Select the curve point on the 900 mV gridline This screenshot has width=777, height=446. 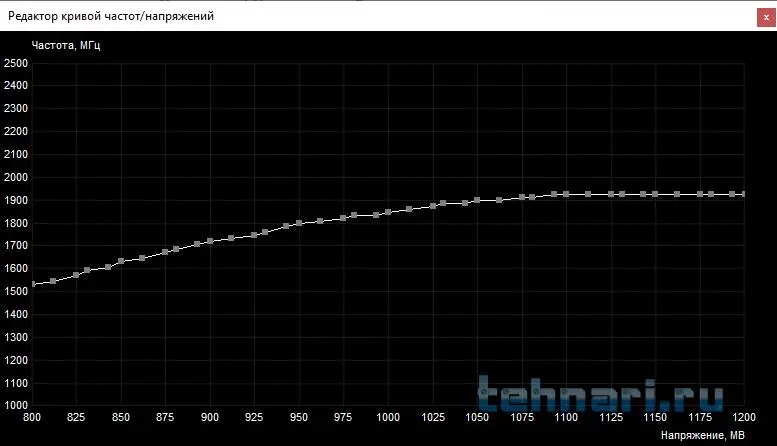(x=210, y=241)
